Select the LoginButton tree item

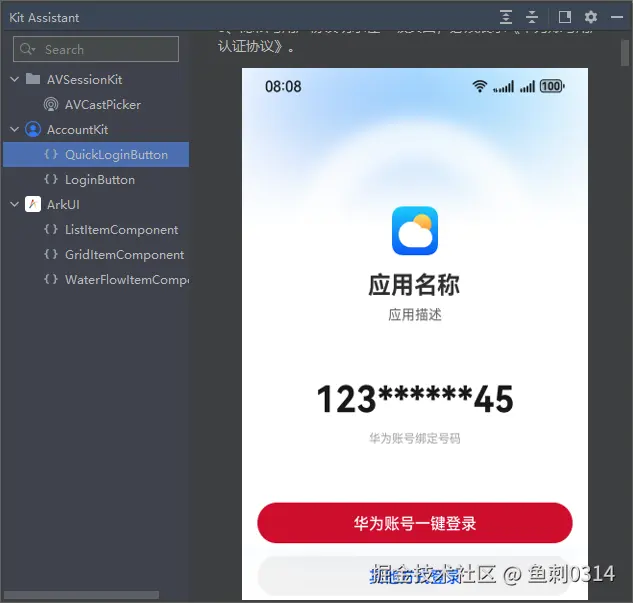tap(96, 179)
